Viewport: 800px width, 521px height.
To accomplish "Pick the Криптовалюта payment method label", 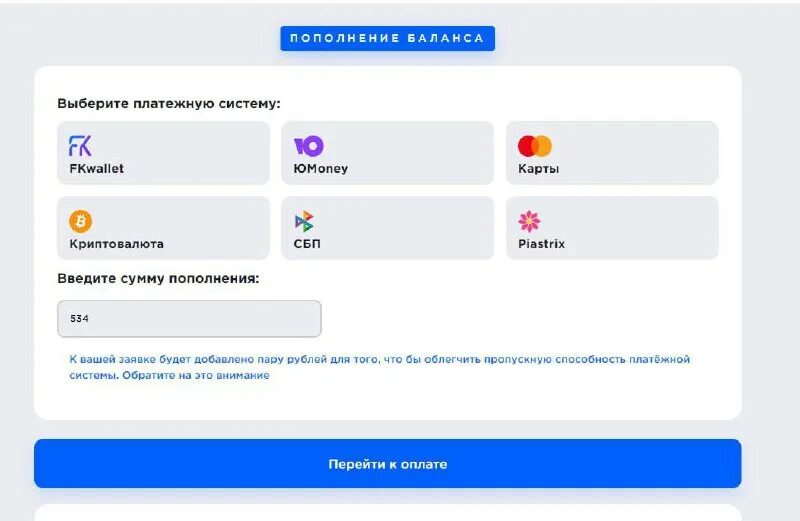I will point(116,244).
